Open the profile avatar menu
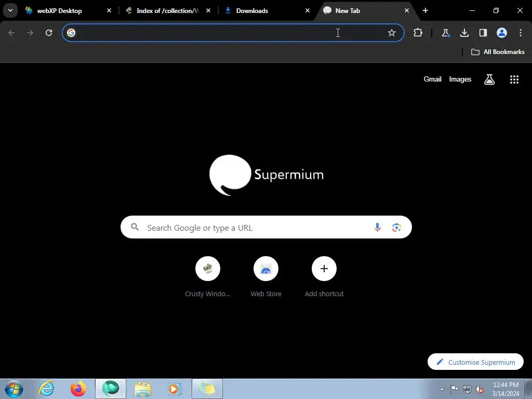 (x=502, y=33)
